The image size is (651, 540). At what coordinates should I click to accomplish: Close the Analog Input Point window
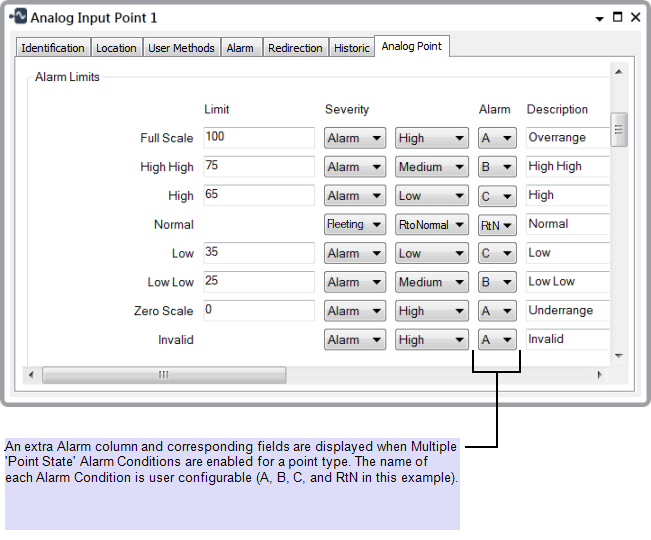point(635,18)
